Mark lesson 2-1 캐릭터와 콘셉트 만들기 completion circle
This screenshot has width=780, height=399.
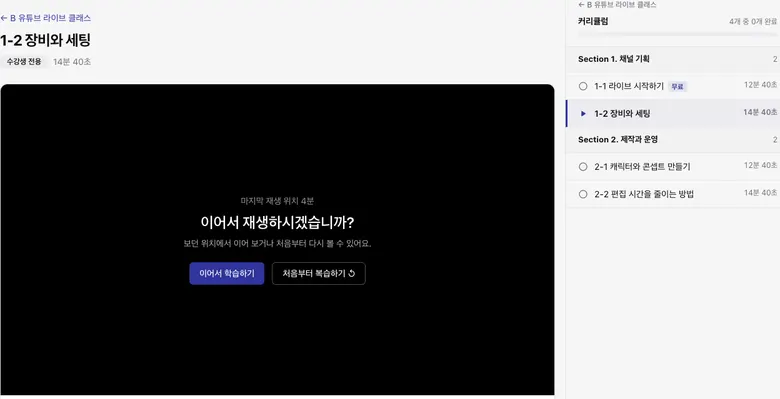click(583, 167)
